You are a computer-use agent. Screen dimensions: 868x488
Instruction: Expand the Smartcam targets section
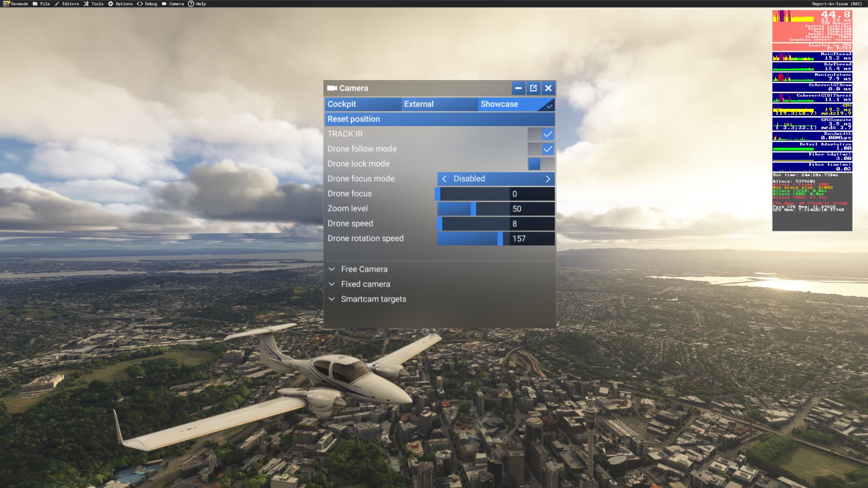point(373,299)
